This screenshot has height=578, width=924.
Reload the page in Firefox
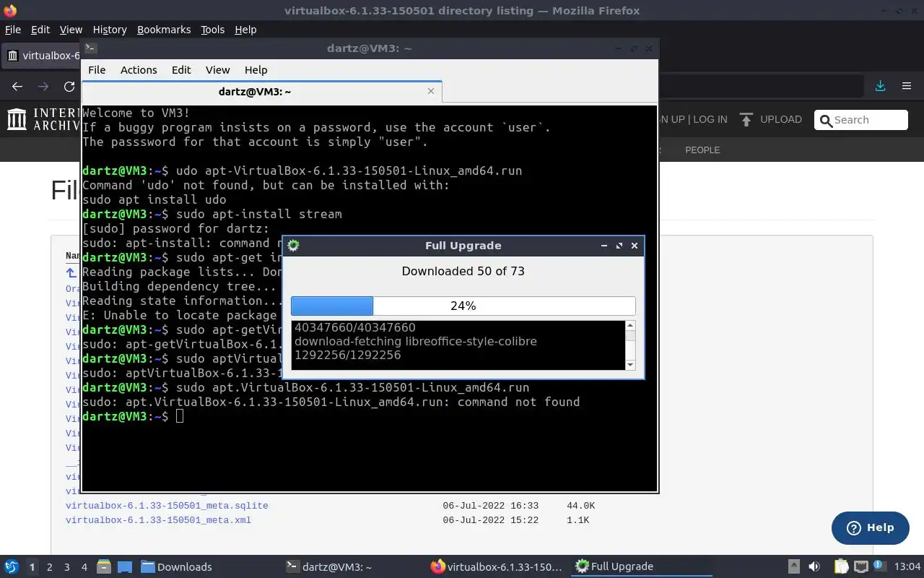[x=69, y=86]
